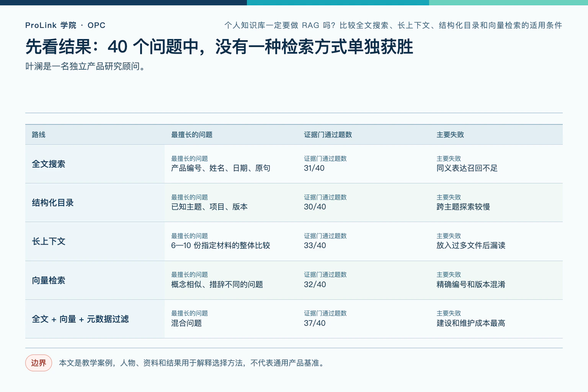588x392 pixels.
Task: Select the value '32/40'
Action: click(x=315, y=284)
